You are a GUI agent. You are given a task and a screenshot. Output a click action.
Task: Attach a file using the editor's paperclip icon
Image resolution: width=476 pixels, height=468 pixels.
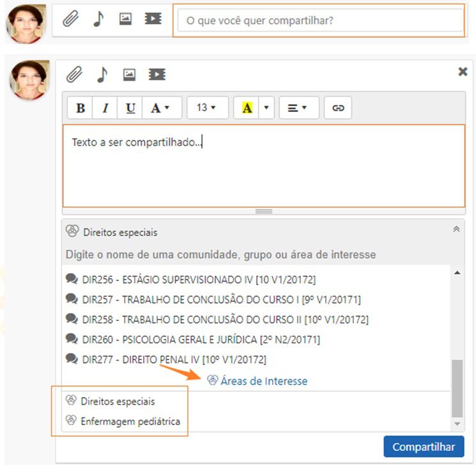coord(74,74)
